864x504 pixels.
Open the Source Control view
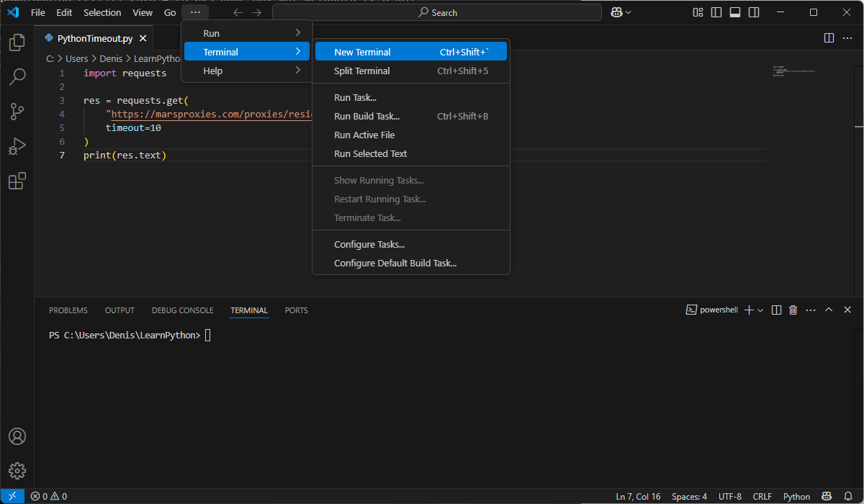point(17,112)
